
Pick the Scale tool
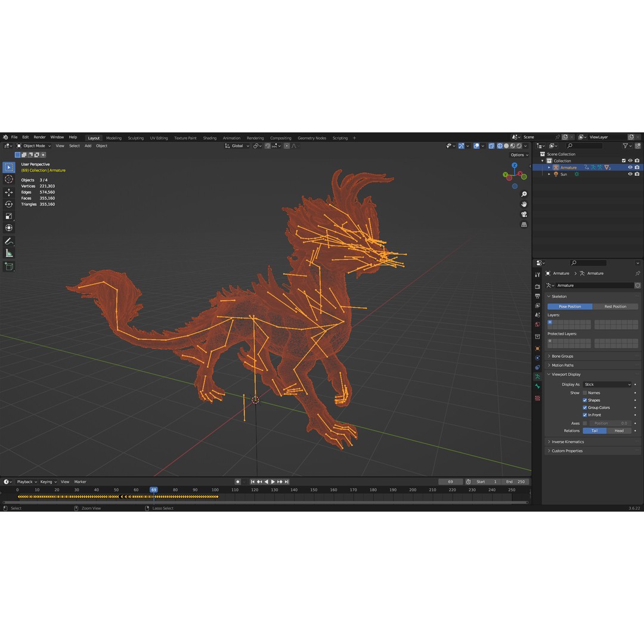coord(8,216)
